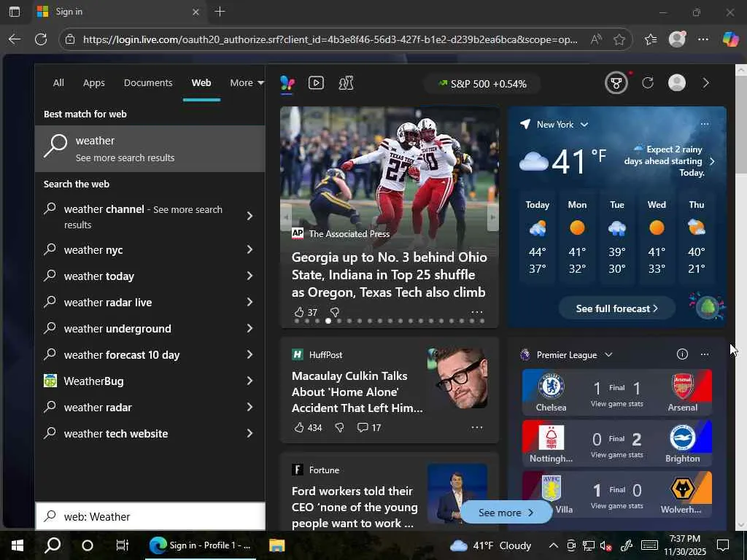Open Edge Settings and more menu

tap(703, 39)
